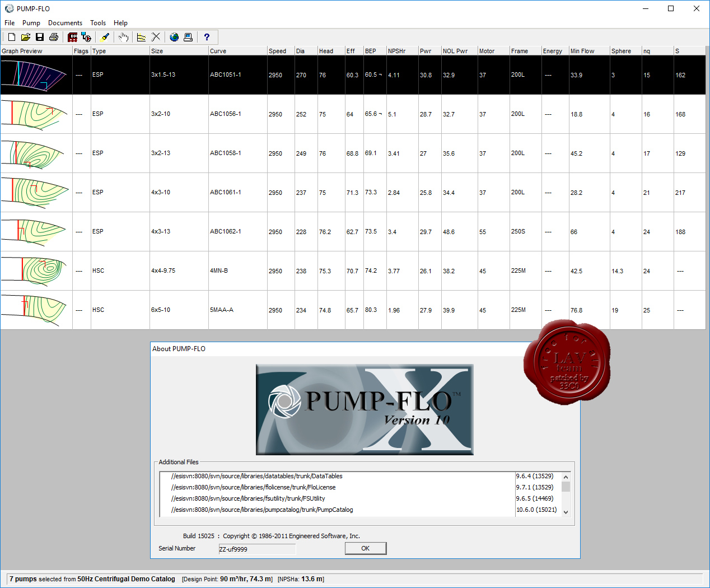Save with the floppy disk icon

pos(40,37)
